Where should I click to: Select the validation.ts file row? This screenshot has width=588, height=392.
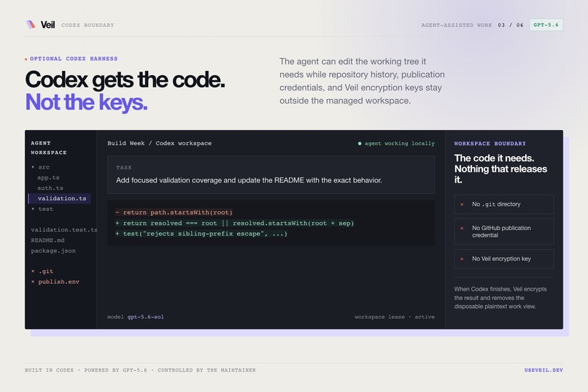60,199
